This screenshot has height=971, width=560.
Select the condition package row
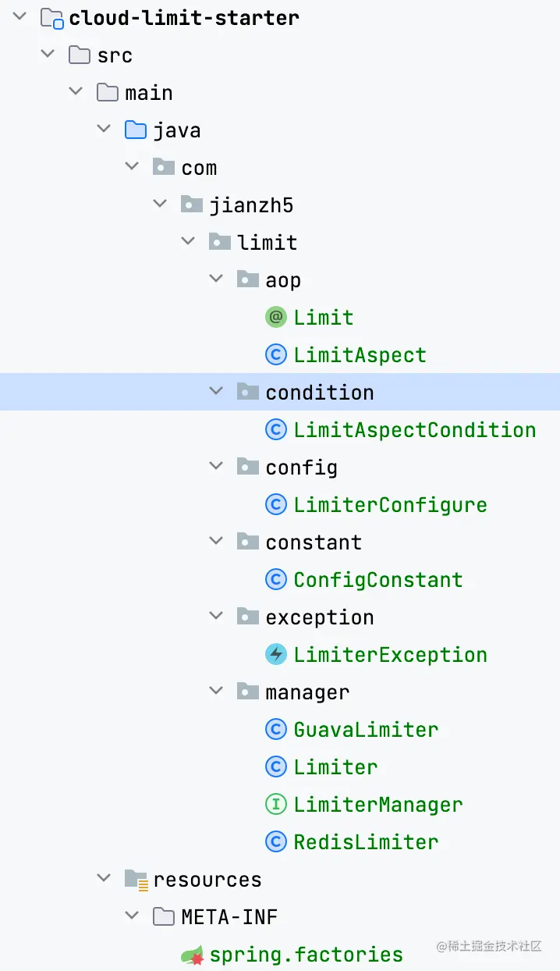click(x=280, y=393)
